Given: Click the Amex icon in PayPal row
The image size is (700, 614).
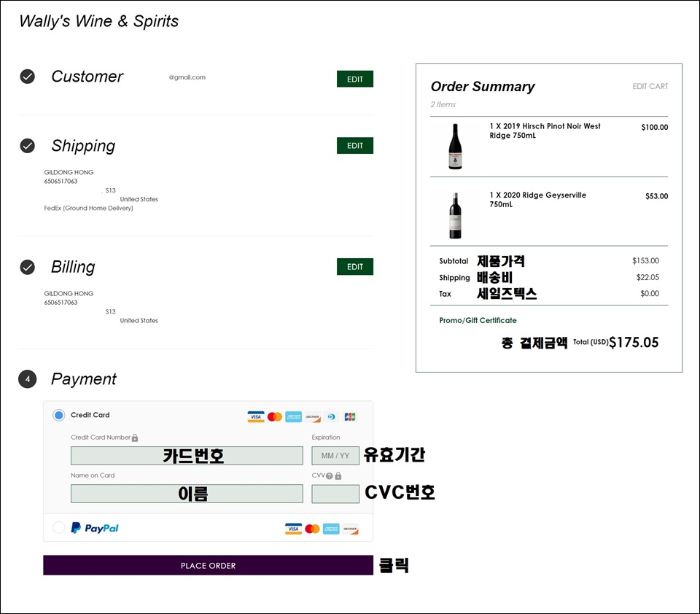Looking at the screenshot, I should 331,529.
